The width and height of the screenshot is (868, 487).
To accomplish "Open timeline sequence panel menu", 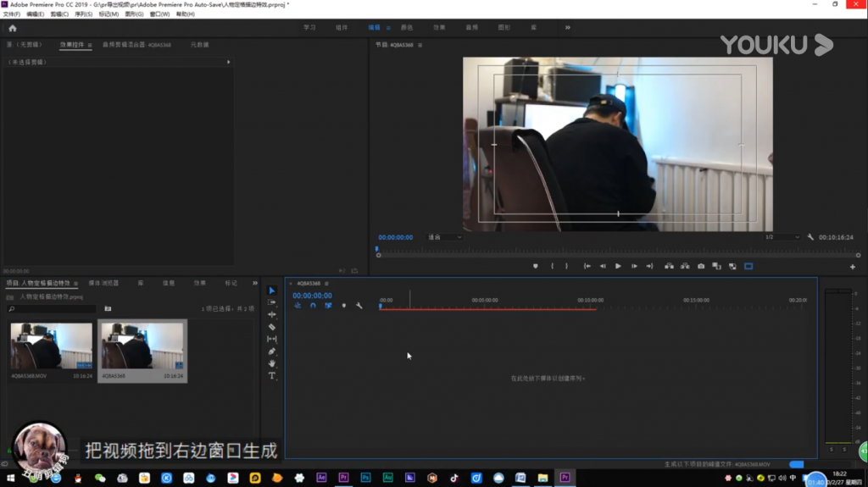I will (326, 284).
